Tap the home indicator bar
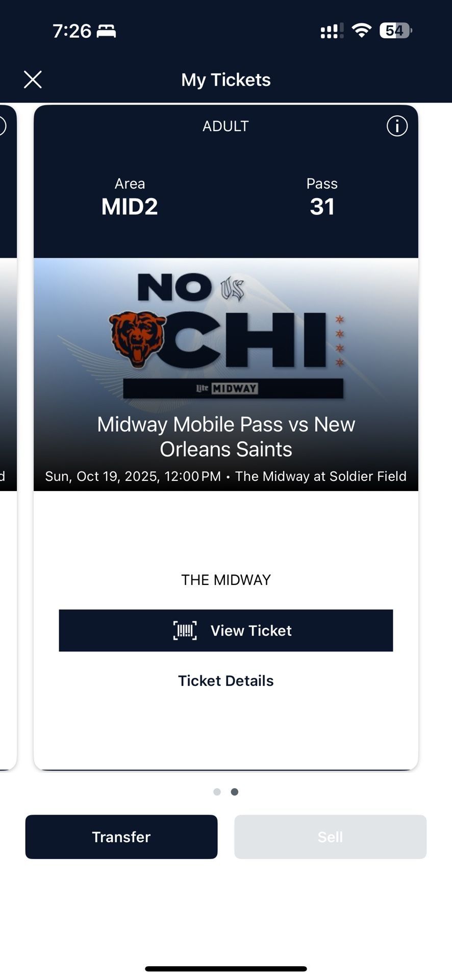Viewport: 452px width, 980px height. 226,969
